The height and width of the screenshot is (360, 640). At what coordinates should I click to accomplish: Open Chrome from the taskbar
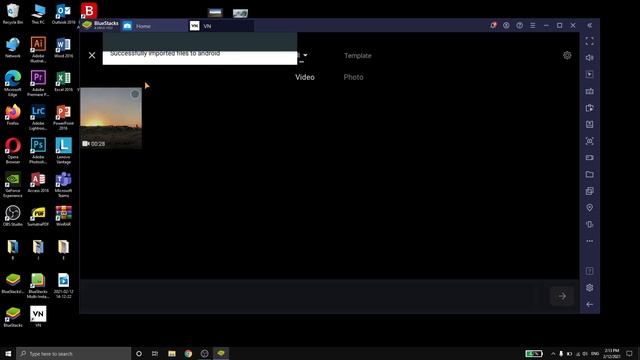(188, 353)
